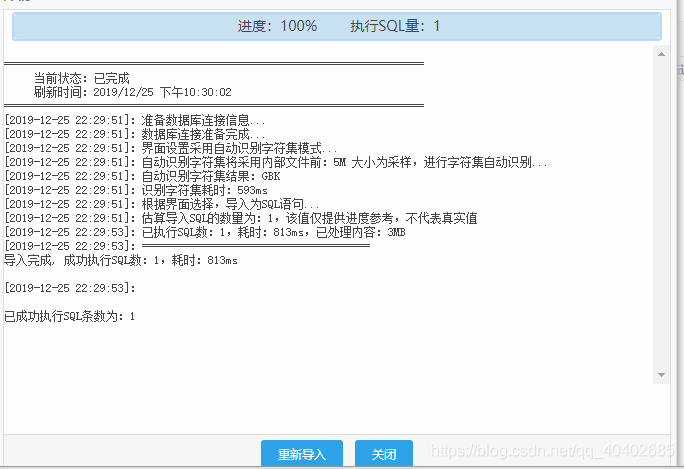
Task: Click the 数据库连接准备完成 log line
Action: [x=135, y=134]
